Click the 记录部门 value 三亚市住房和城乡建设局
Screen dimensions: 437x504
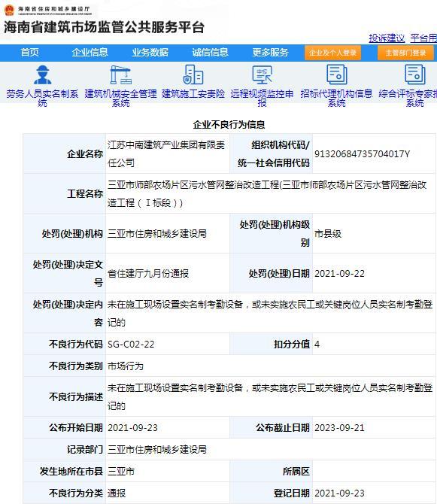(157, 450)
